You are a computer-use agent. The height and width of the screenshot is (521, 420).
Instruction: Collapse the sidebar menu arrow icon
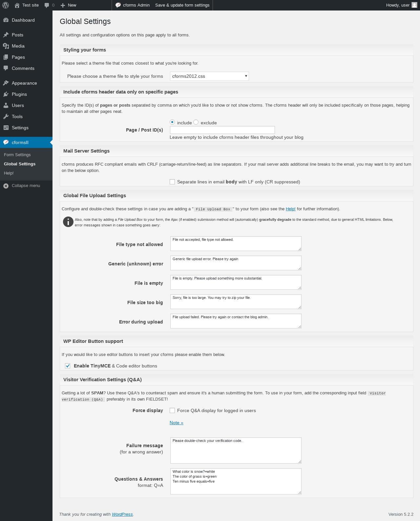(x=6, y=186)
